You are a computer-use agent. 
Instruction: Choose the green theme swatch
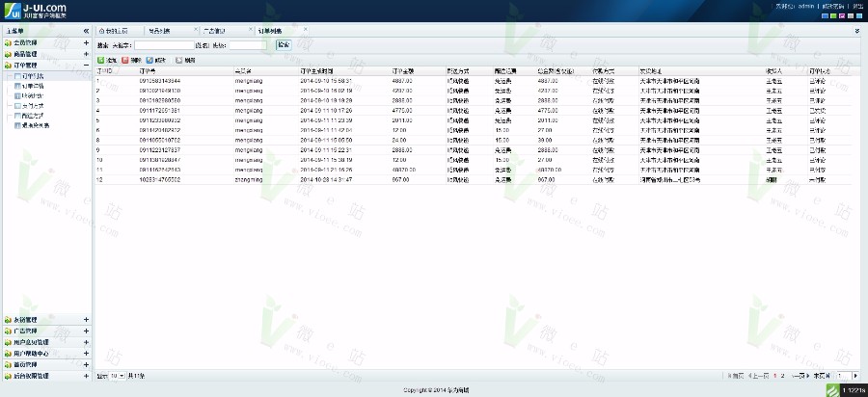pos(833,16)
